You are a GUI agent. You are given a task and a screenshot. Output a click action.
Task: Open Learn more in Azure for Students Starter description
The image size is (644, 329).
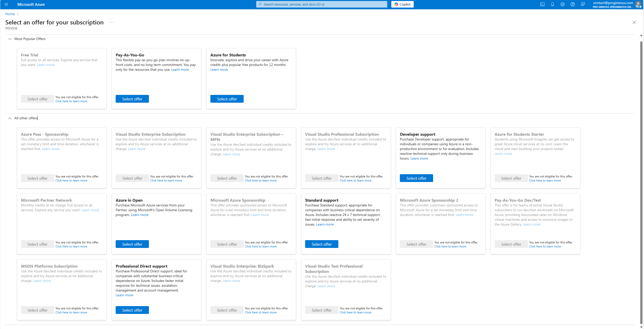503,154
